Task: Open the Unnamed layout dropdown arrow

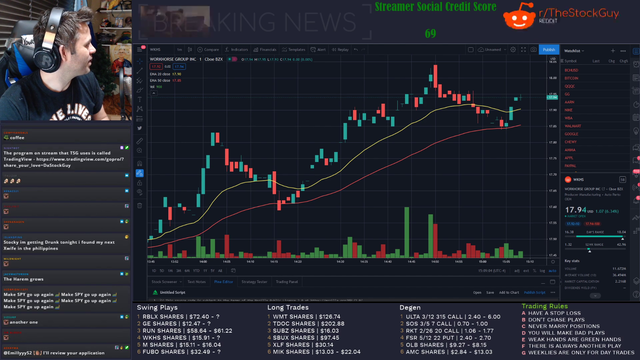Action: [505, 49]
